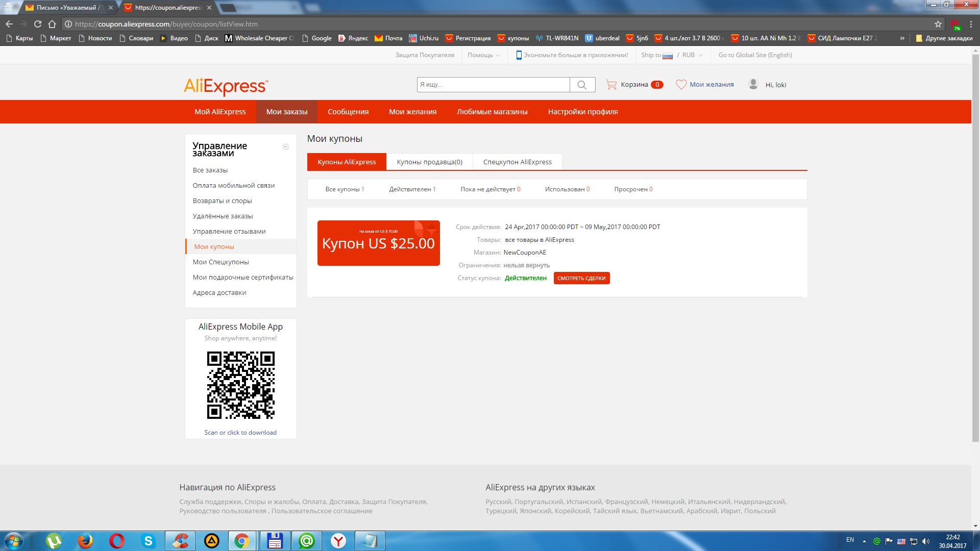Open Все заказы in the sidebar
Image resolution: width=980 pixels, height=551 pixels.
click(x=210, y=170)
